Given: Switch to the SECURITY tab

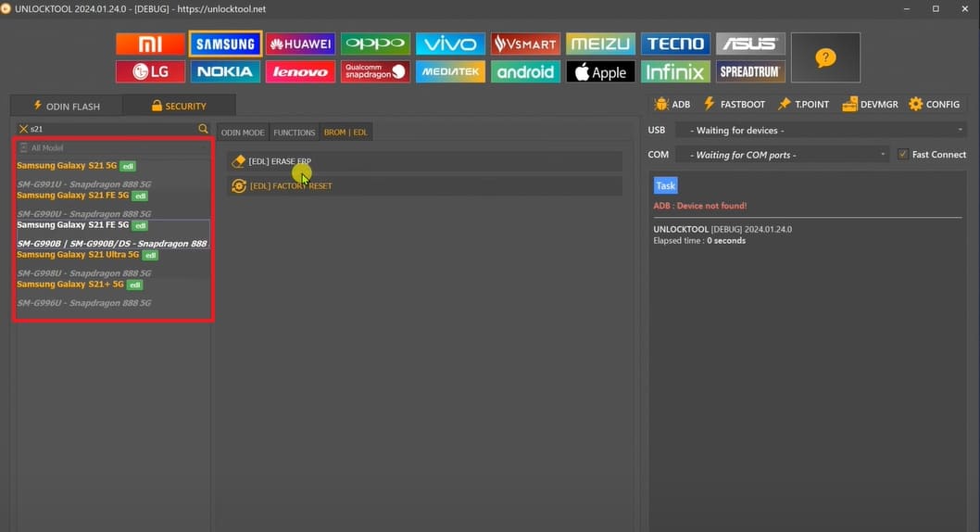Looking at the screenshot, I should click(179, 106).
